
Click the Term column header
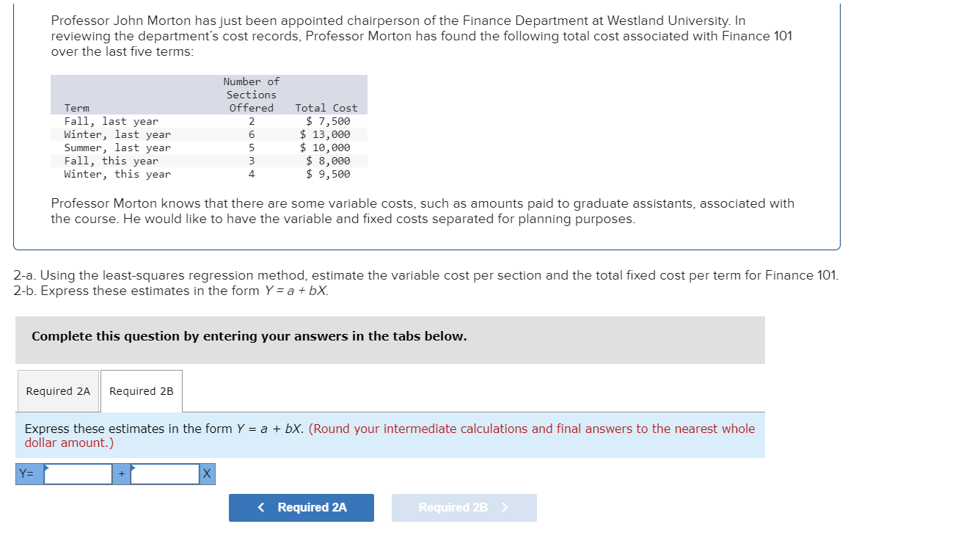point(76,108)
